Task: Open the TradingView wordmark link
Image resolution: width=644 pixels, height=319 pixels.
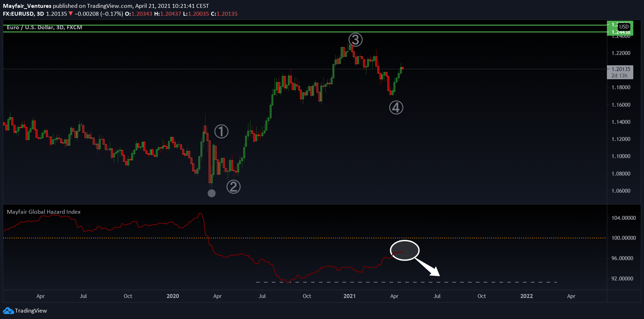Action: pyautogui.click(x=31, y=310)
